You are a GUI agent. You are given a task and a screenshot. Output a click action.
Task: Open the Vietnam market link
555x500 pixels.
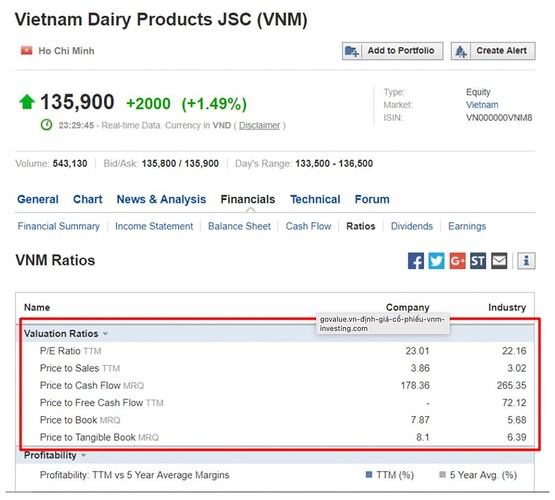pos(482,105)
